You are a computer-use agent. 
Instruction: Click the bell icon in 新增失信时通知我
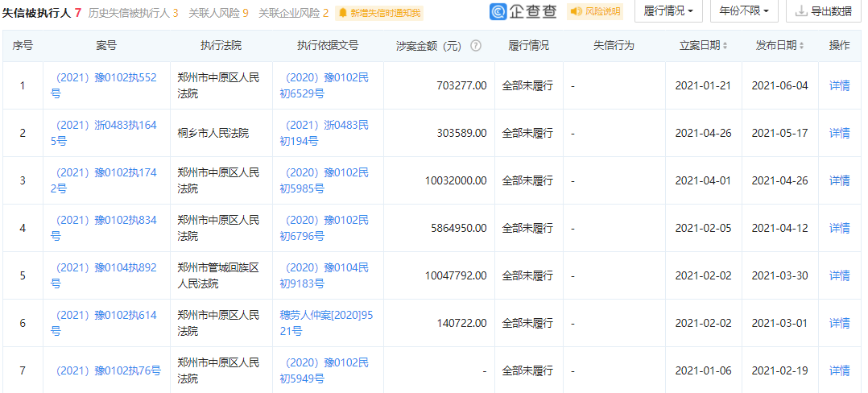click(343, 13)
